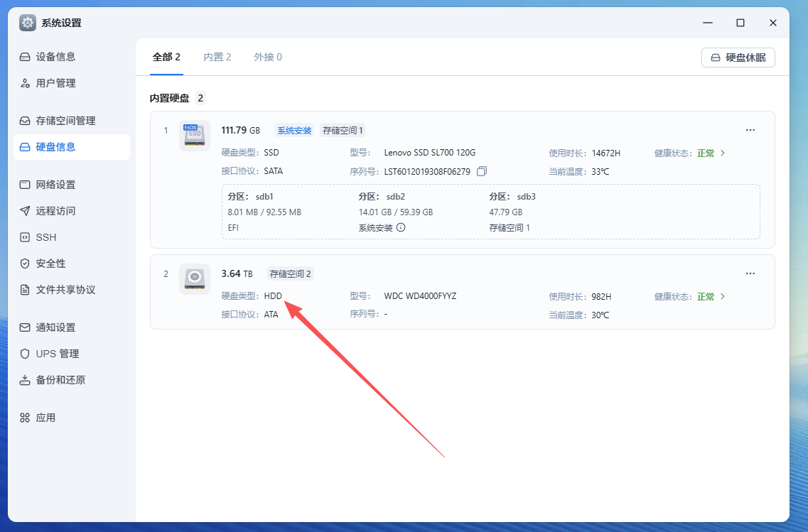The height and width of the screenshot is (532, 808).
Task: Click the 系统设置 gear icon in title bar
Action: click(x=28, y=23)
